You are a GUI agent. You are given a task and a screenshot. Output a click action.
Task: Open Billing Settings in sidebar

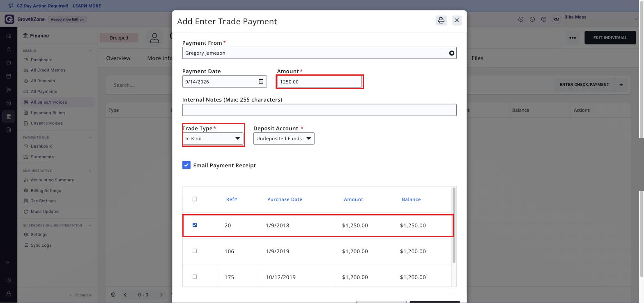(x=46, y=190)
